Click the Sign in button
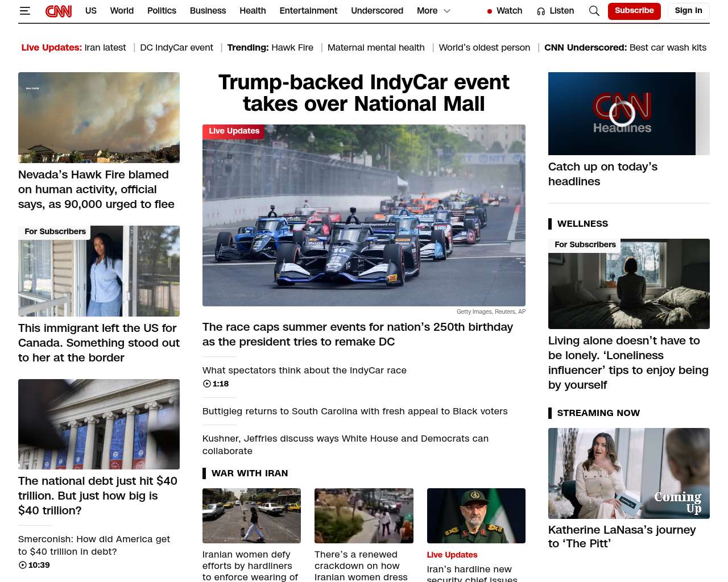Image resolution: width=728 pixels, height=582 pixels. pyautogui.click(x=688, y=11)
